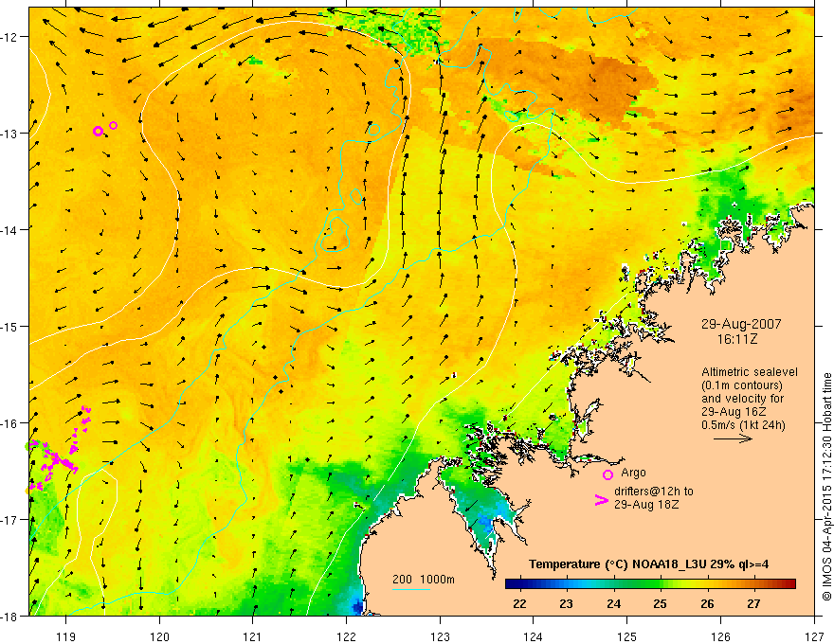Click longitude axis label 125
The height and width of the screenshot is (644, 834).
(x=627, y=635)
